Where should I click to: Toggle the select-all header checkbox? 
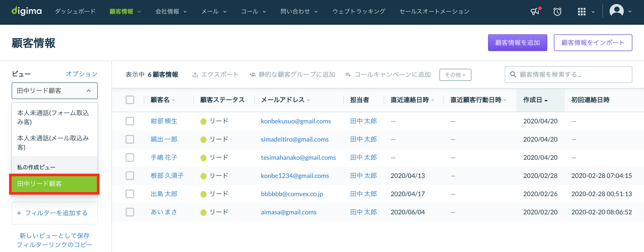[x=130, y=100]
